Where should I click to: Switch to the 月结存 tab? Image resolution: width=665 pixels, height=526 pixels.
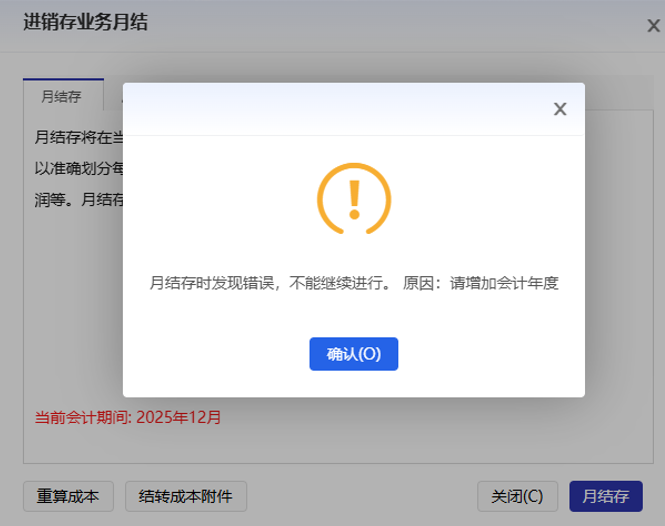tap(62, 97)
